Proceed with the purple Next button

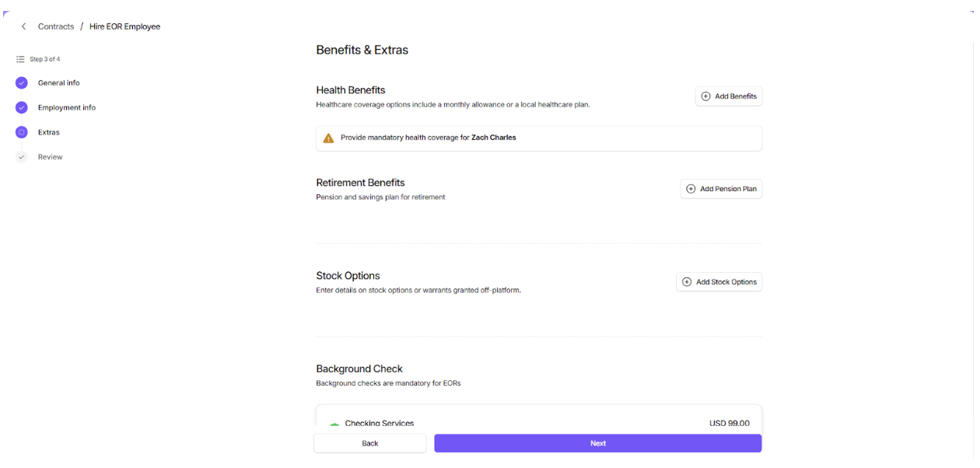[597, 443]
